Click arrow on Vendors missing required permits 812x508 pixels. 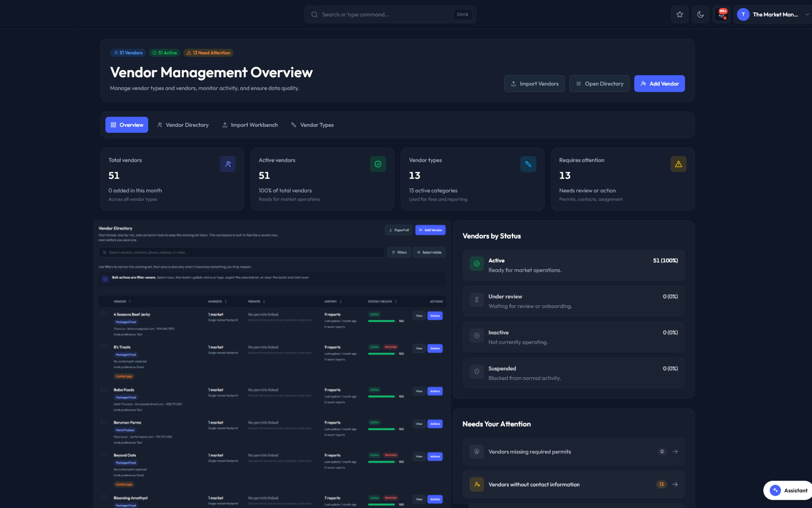675,452
